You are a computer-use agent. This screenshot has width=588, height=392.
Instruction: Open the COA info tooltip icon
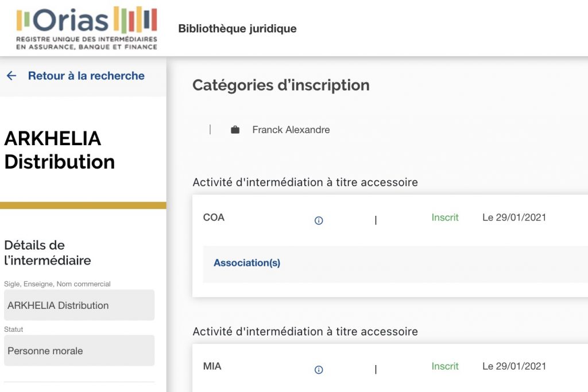tap(319, 220)
